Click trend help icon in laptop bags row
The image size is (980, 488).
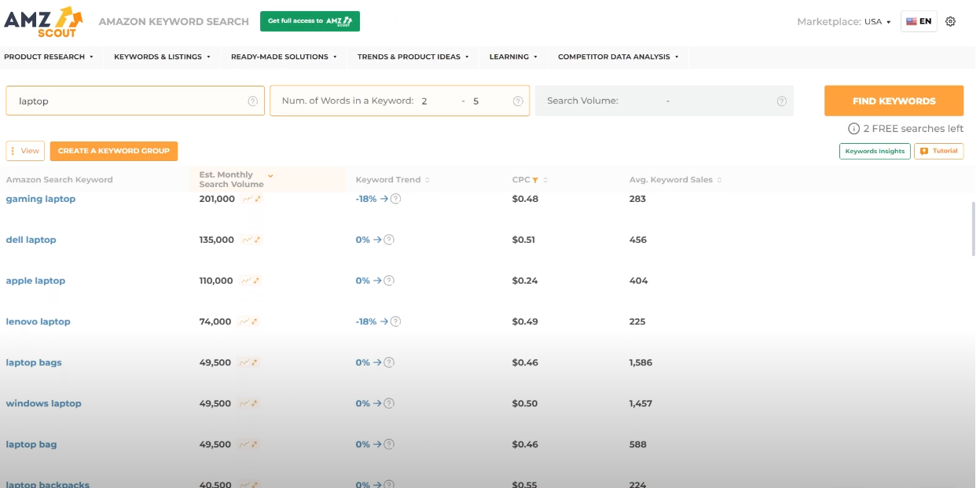click(389, 362)
